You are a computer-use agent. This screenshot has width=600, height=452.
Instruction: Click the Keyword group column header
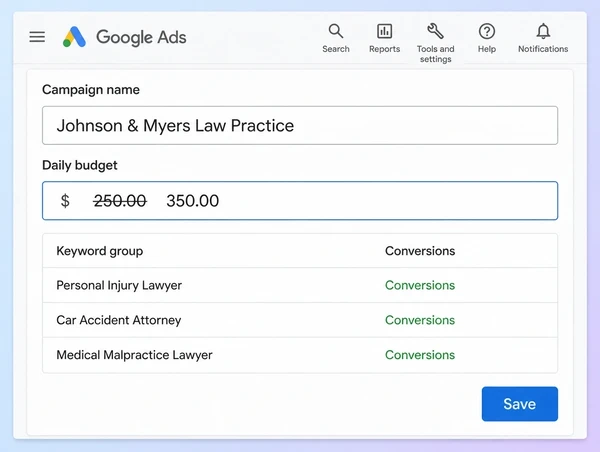pyautogui.click(x=99, y=251)
